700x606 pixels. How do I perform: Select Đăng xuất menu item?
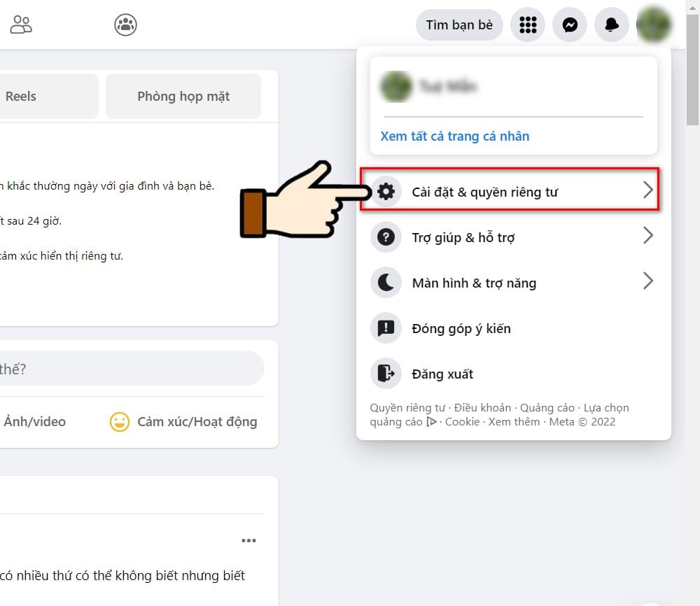513,374
